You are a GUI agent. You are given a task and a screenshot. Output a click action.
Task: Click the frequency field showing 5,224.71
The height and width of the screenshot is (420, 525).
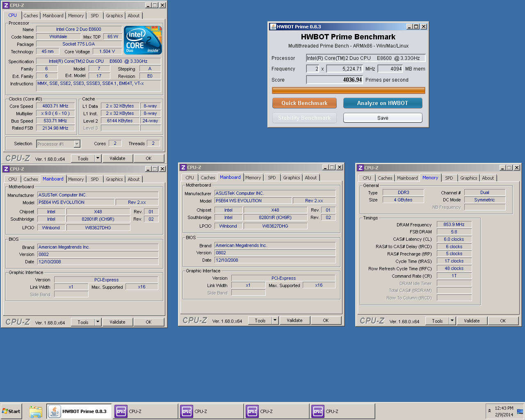click(345, 69)
